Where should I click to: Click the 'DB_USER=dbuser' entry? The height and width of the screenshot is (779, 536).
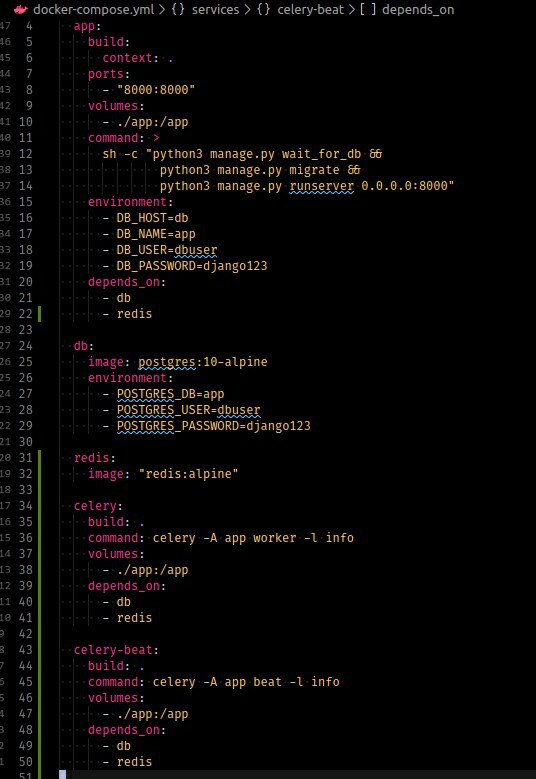pyautogui.click(x=167, y=249)
